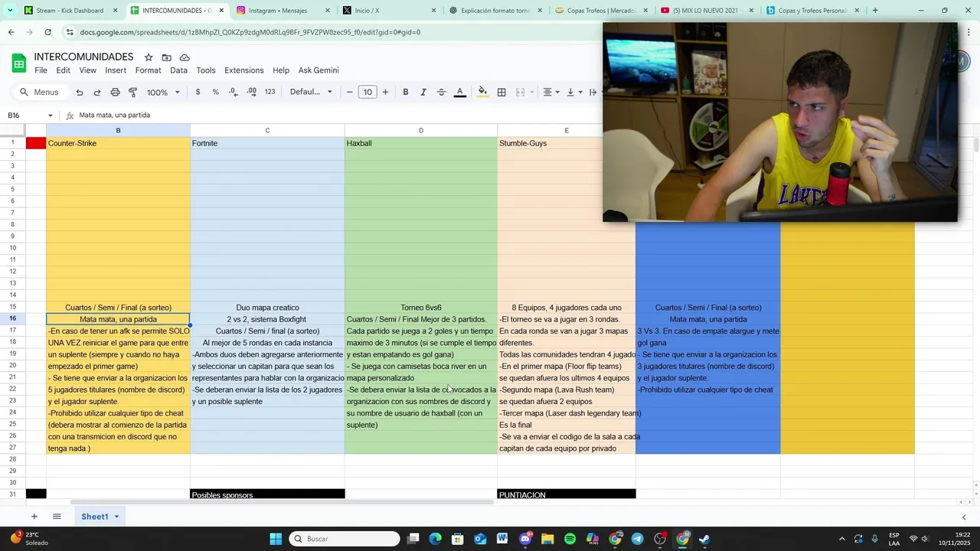
Task: Add a new sheet with plus button
Action: click(x=34, y=517)
